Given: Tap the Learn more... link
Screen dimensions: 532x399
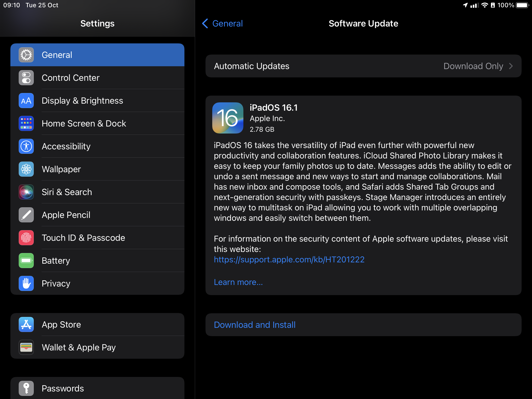Looking at the screenshot, I should tap(238, 282).
